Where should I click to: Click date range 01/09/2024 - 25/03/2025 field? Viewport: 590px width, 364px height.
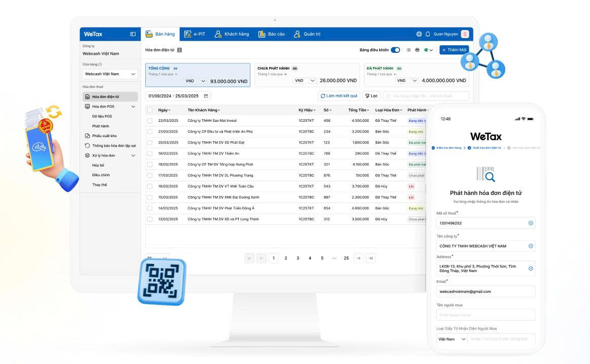pos(178,96)
